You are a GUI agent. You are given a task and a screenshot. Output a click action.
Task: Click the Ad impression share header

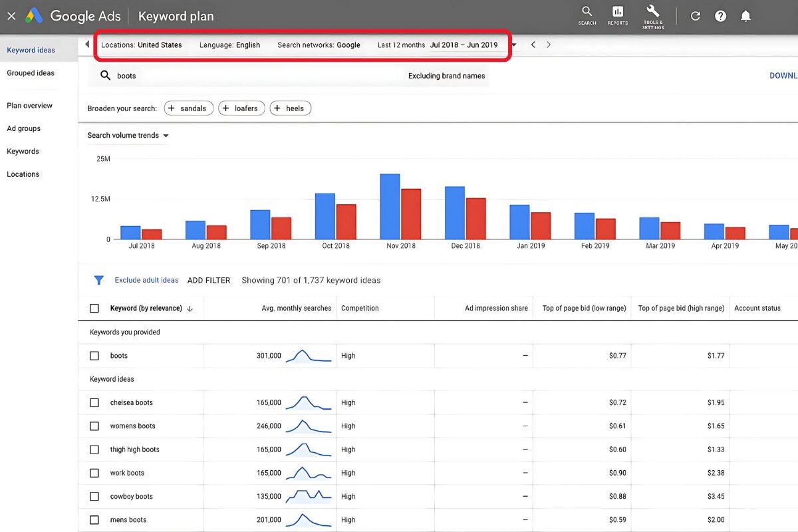point(496,309)
